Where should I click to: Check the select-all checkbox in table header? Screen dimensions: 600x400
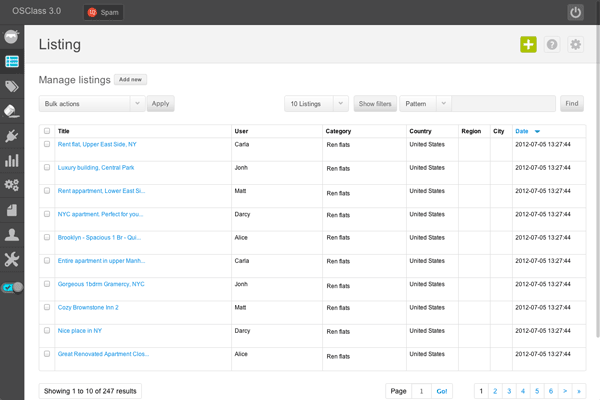(47, 131)
